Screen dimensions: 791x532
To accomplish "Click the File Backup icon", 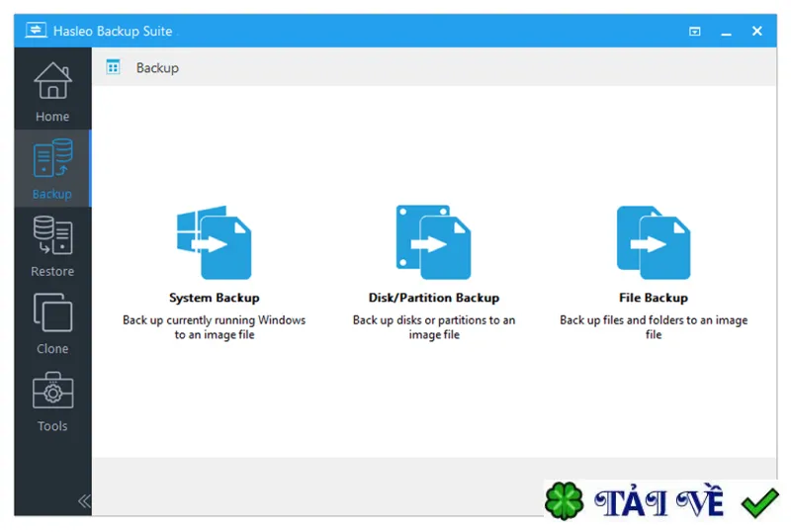I will pos(654,242).
